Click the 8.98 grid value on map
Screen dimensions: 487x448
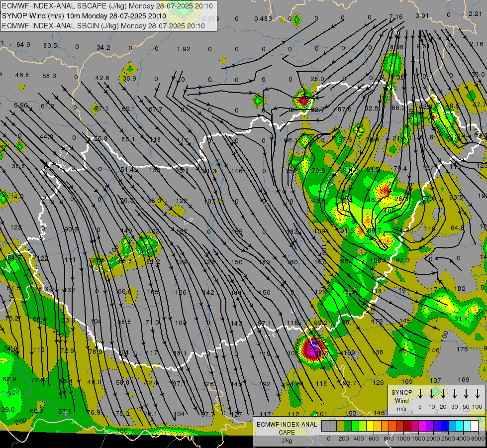[396, 47]
